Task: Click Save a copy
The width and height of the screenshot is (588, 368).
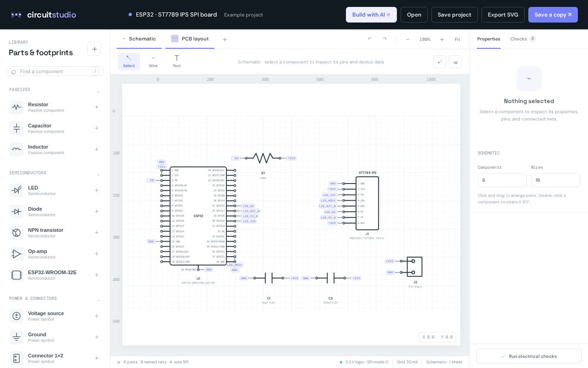Action: click(x=553, y=15)
